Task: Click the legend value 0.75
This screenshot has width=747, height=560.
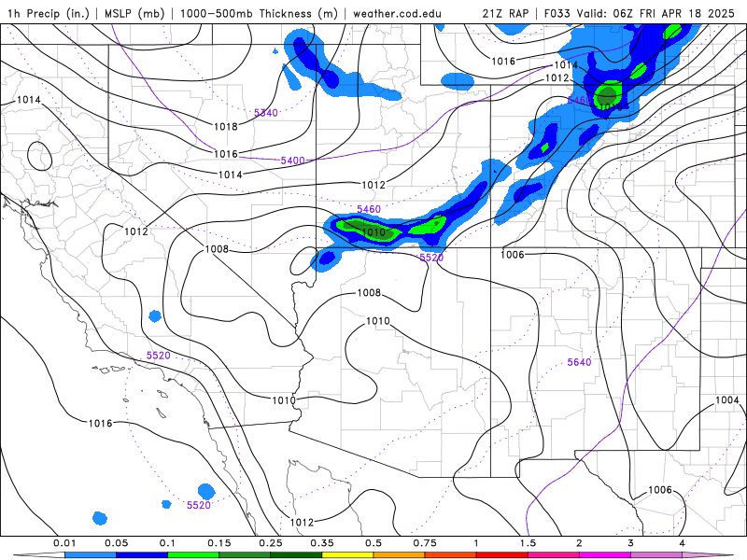Action: [x=425, y=543]
